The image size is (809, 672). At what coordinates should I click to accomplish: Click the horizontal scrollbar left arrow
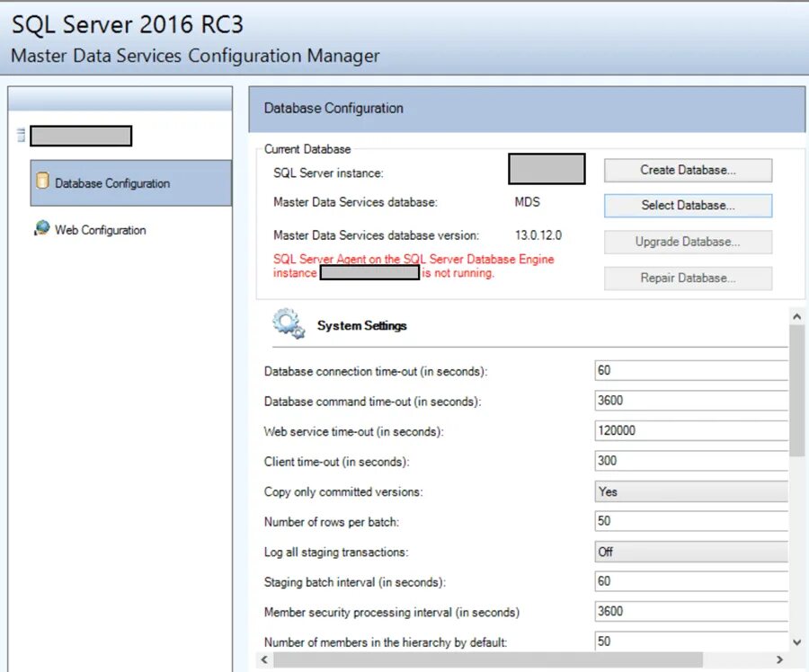(x=264, y=659)
